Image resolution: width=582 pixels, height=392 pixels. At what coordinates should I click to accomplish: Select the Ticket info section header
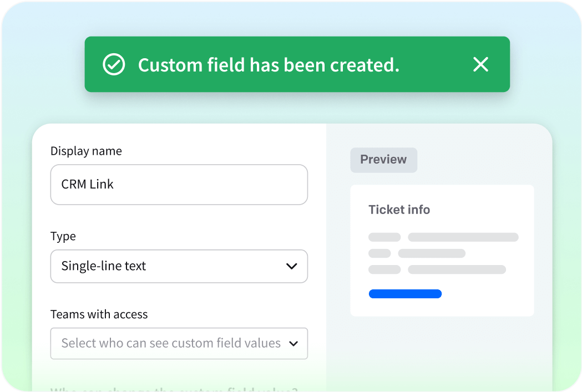pos(399,210)
